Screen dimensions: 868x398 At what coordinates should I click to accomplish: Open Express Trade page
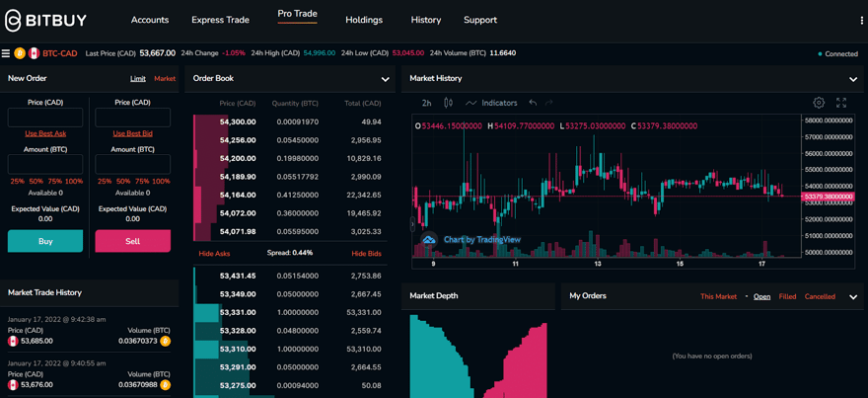tap(220, 20)
